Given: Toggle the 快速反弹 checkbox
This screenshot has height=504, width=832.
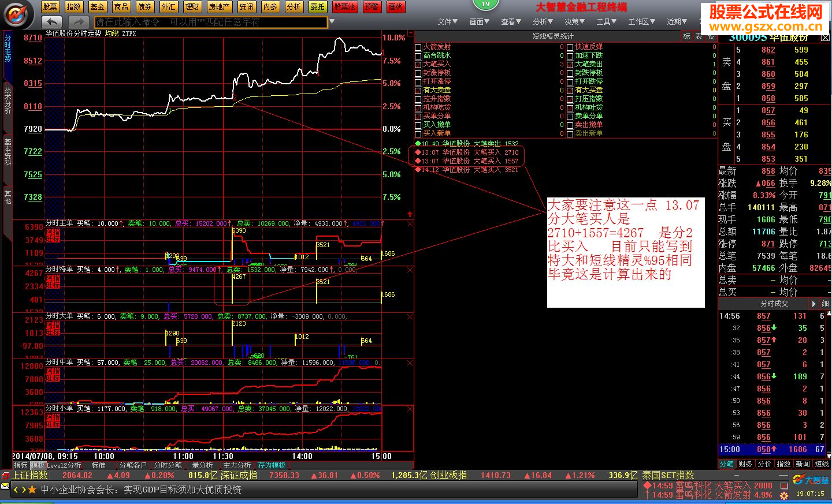Looking at the screenshot, I should click(570, 47).
